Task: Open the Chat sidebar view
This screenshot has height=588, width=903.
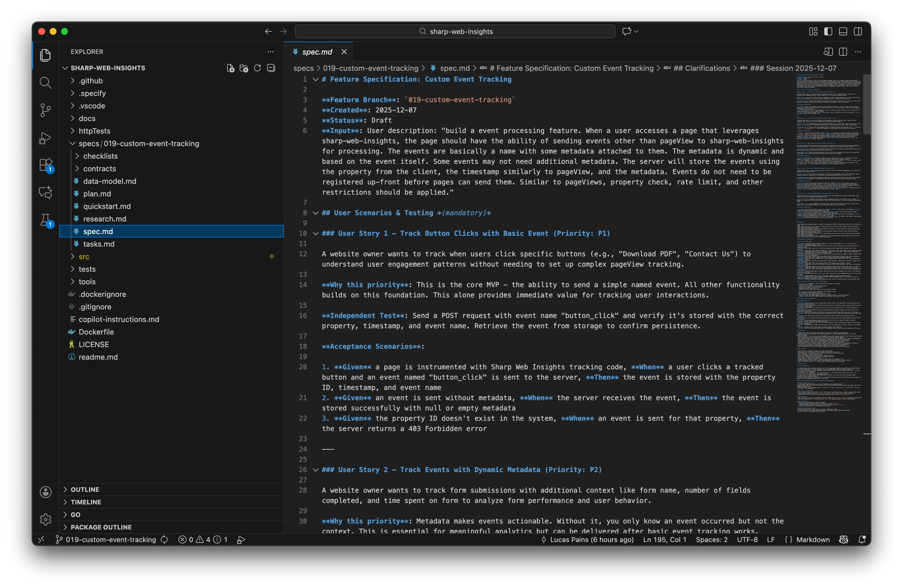Action: [46, 192]
